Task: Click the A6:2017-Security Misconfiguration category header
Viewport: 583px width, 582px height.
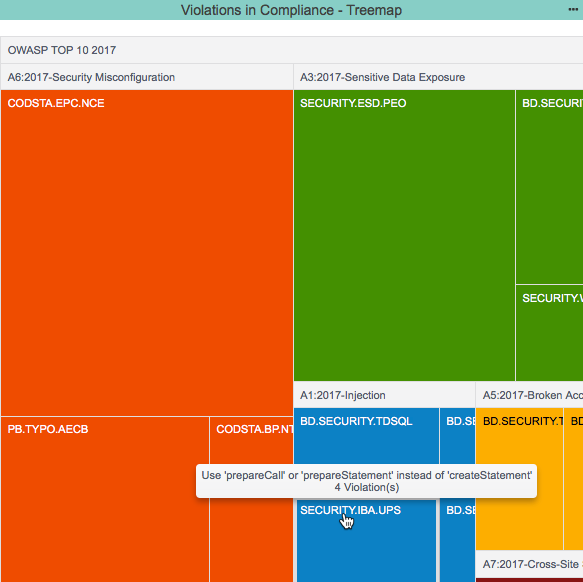Action: coord(147,77)
